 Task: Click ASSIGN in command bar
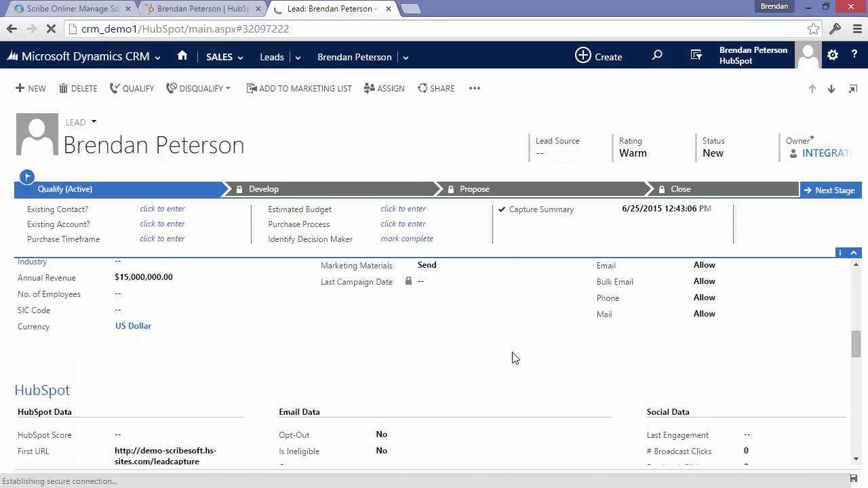click(x=384, y=88)
